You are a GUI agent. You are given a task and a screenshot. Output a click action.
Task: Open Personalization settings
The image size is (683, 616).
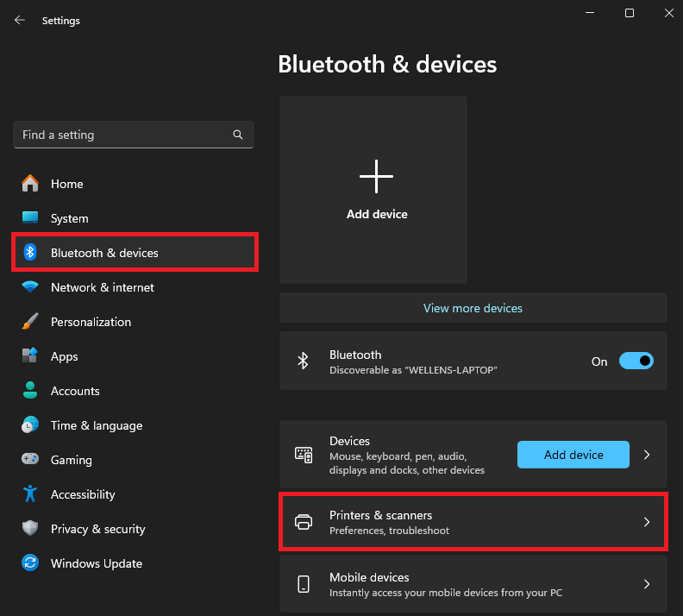[x=134, y=322]
